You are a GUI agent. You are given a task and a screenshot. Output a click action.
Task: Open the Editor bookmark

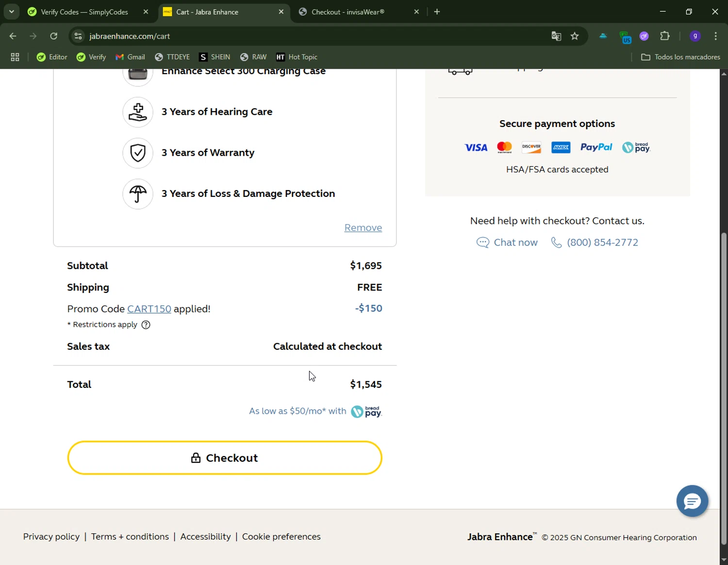[52, 57]
